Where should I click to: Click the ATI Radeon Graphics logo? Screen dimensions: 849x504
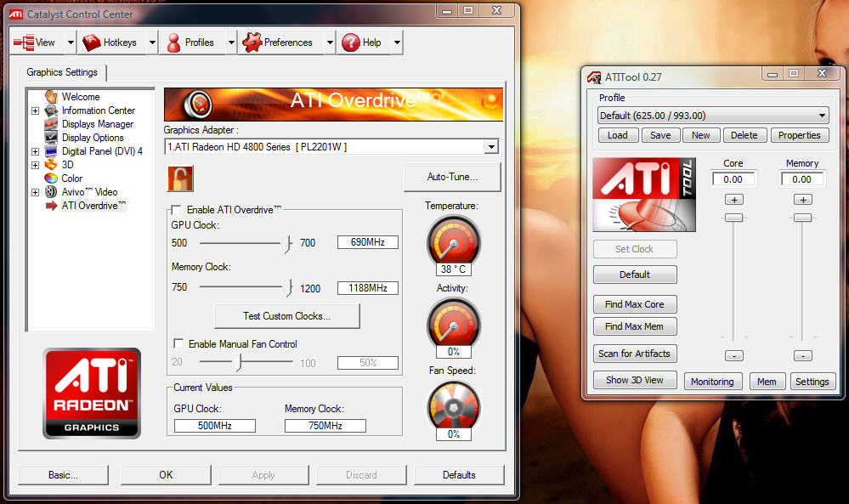[x=92, y=393]
